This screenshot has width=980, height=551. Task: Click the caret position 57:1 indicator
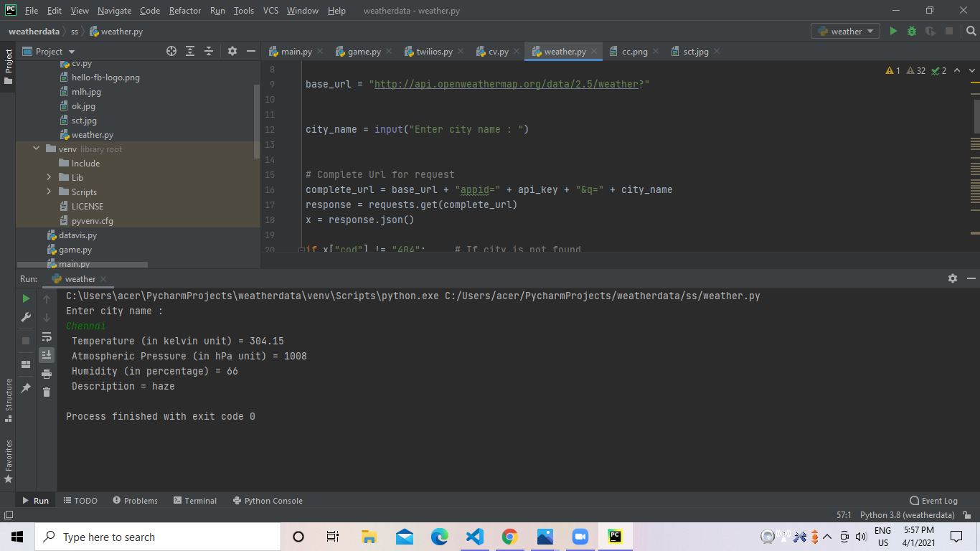844,515
